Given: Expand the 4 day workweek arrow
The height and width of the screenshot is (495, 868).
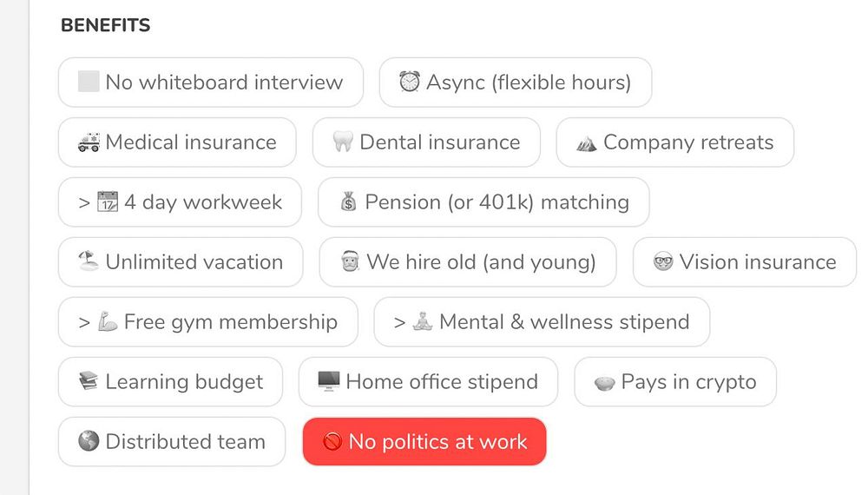Looking at the screenshot, I should tap(84, 202).
